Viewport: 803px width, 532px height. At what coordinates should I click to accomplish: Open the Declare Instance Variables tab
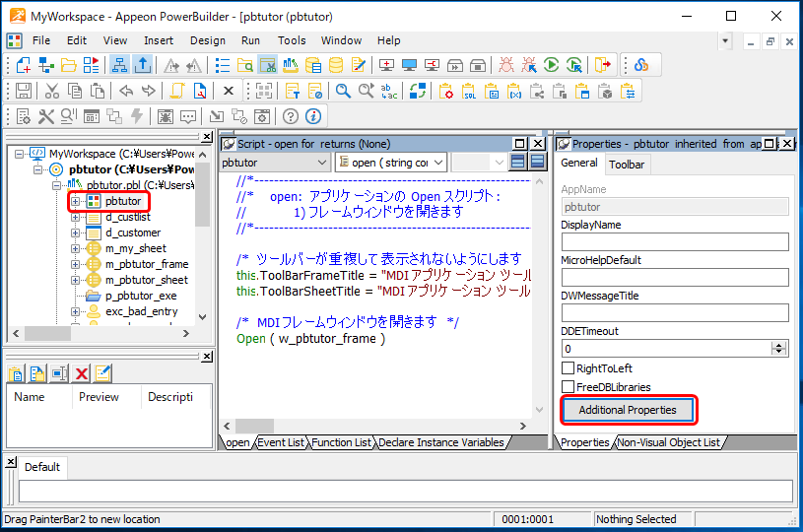pyautogui.click(x=441, y=442)
